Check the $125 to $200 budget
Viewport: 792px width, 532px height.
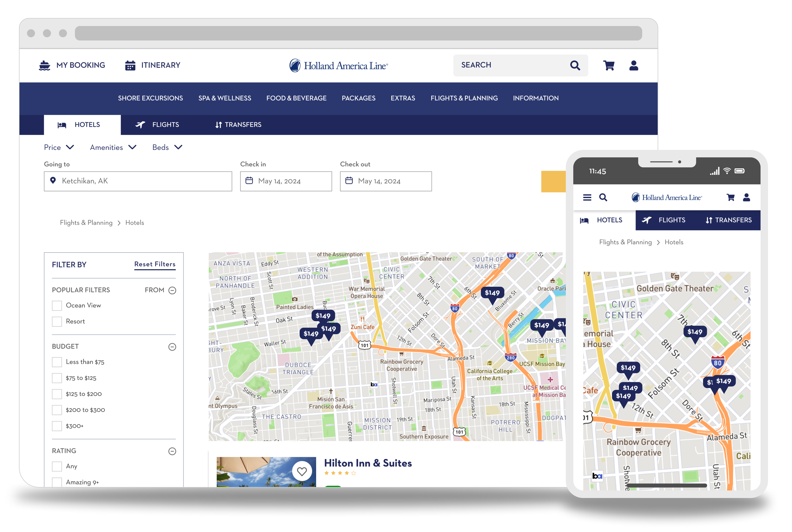point(57,394)
